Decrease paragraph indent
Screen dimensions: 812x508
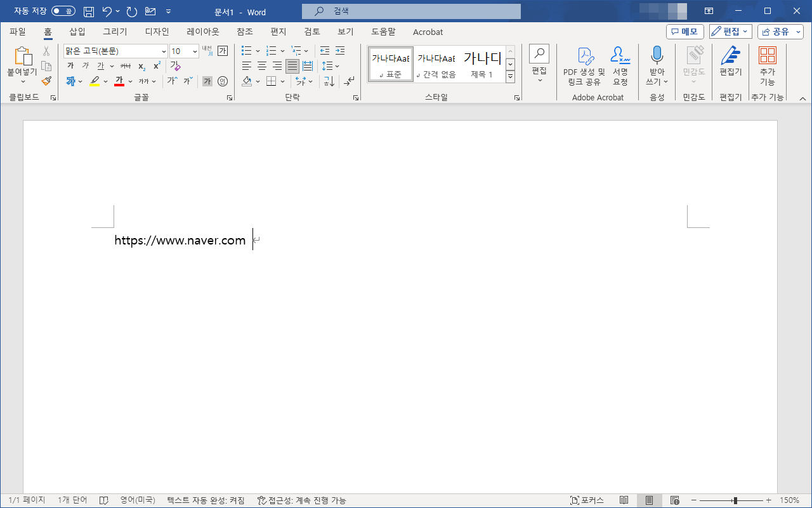coord(325,51)
